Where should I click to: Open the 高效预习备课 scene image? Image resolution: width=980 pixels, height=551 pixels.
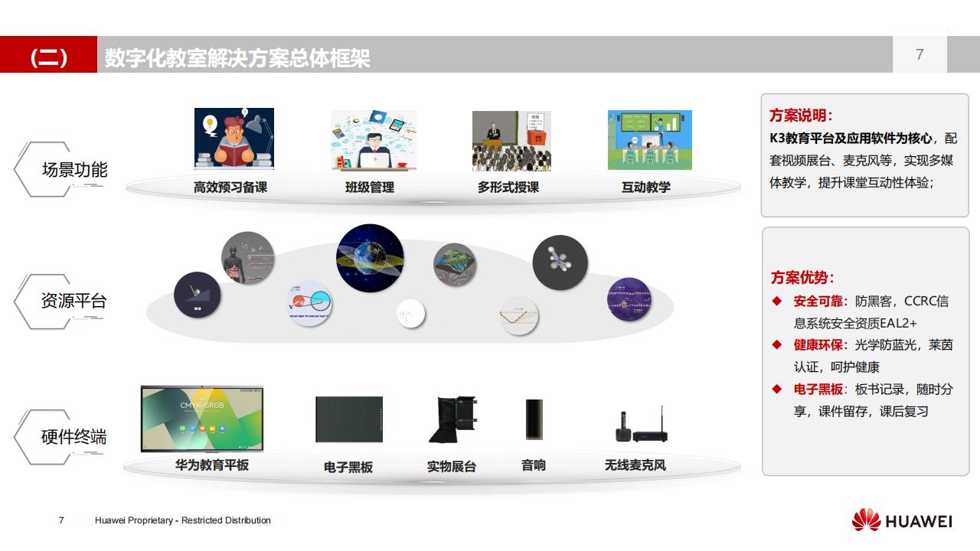pos(234,139)
